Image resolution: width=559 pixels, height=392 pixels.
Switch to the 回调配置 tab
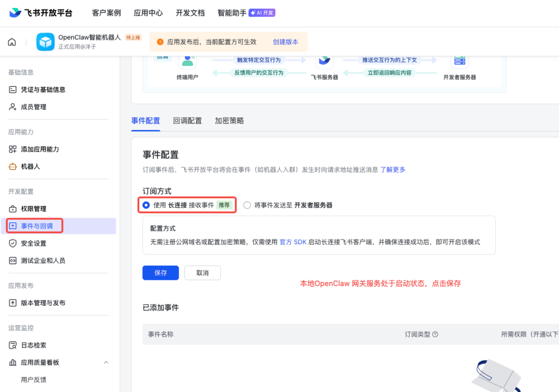coord(187,120)
